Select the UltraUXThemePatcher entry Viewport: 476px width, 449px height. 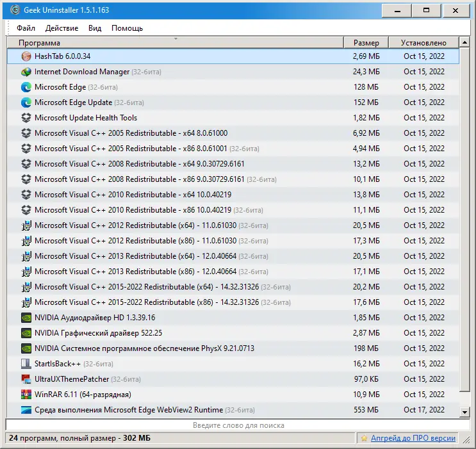[233, 379]
